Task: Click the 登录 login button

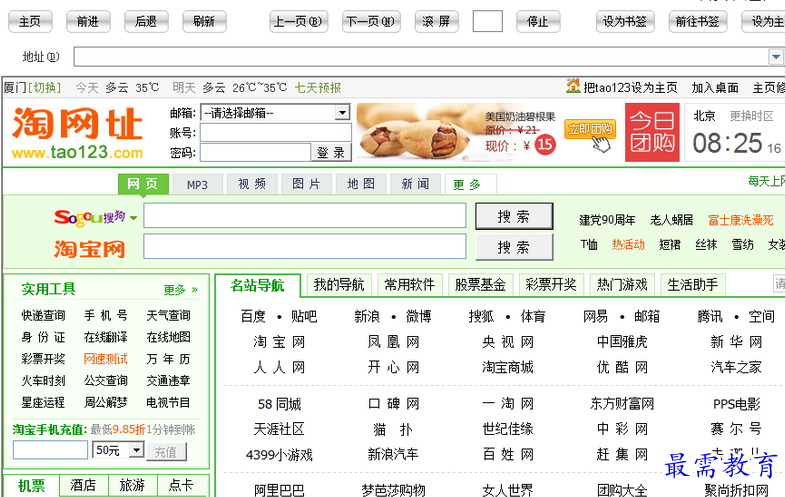Action: coord(331,152)
